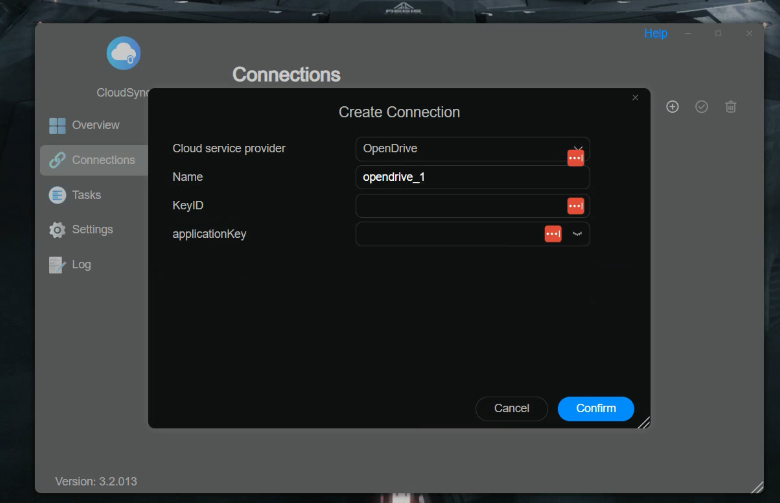Click password manager icon in KeyID field
Viewport: 780px width, 503px height.
[576, 205]
